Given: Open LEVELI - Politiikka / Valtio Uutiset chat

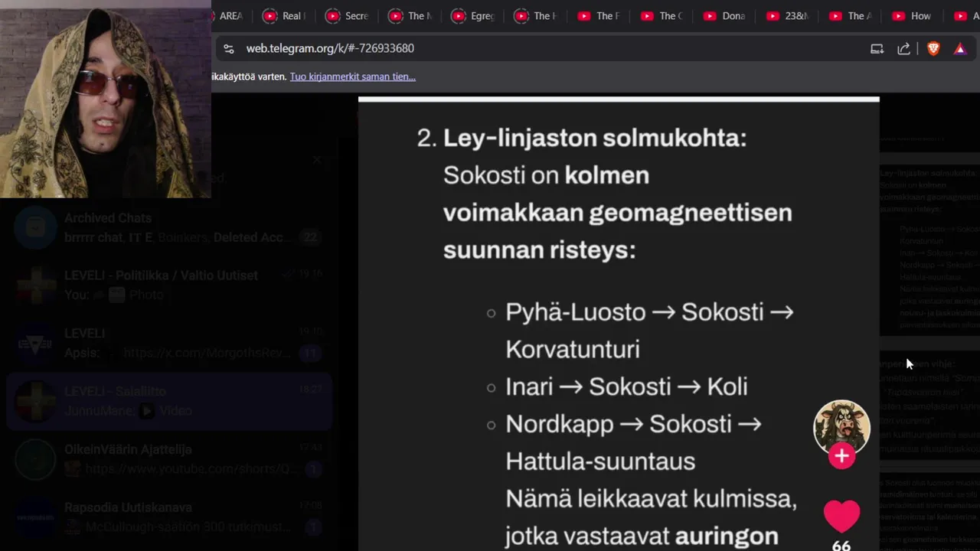Looking at the screenshot, I should [x=168, y=285].
